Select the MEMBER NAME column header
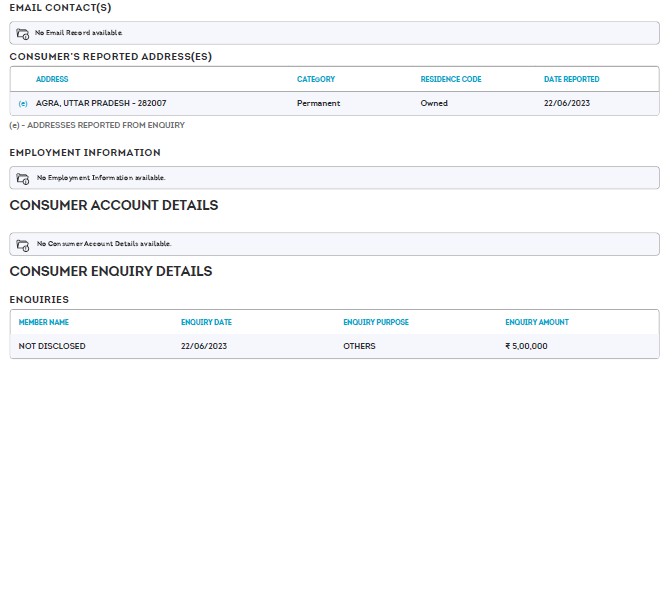The width and height of the screenshot is (672, 593). click(x=44, y=322)
